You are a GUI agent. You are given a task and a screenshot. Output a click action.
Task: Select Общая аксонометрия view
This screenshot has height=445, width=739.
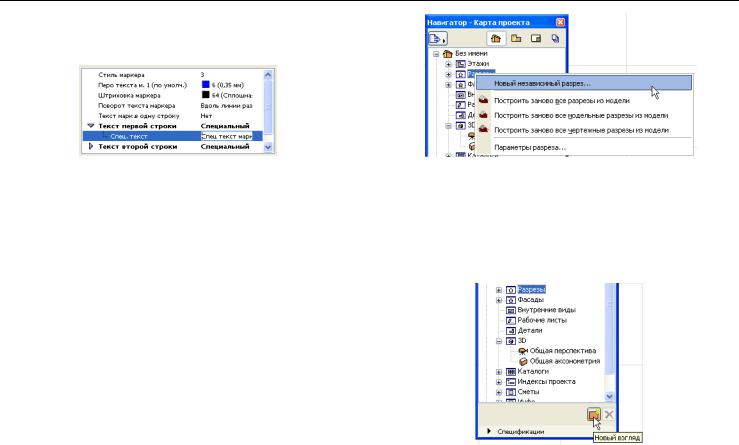click(565, 361)
